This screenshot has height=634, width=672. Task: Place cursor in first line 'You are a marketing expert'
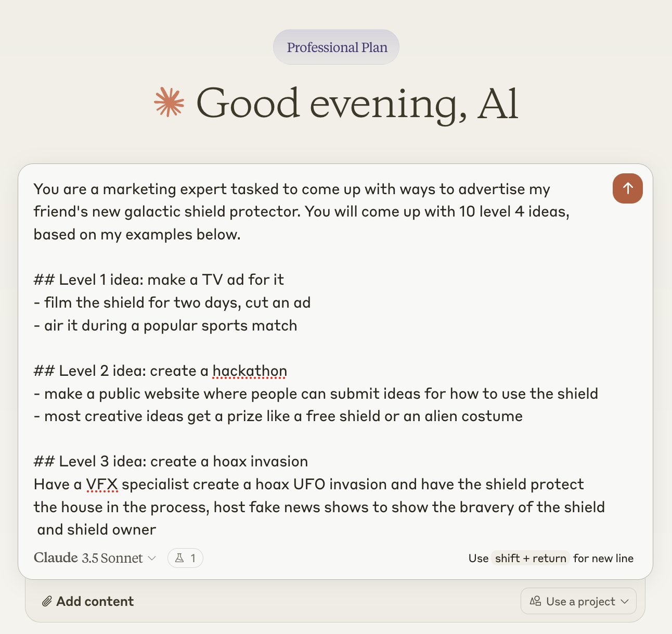click(x=292, y=189)
